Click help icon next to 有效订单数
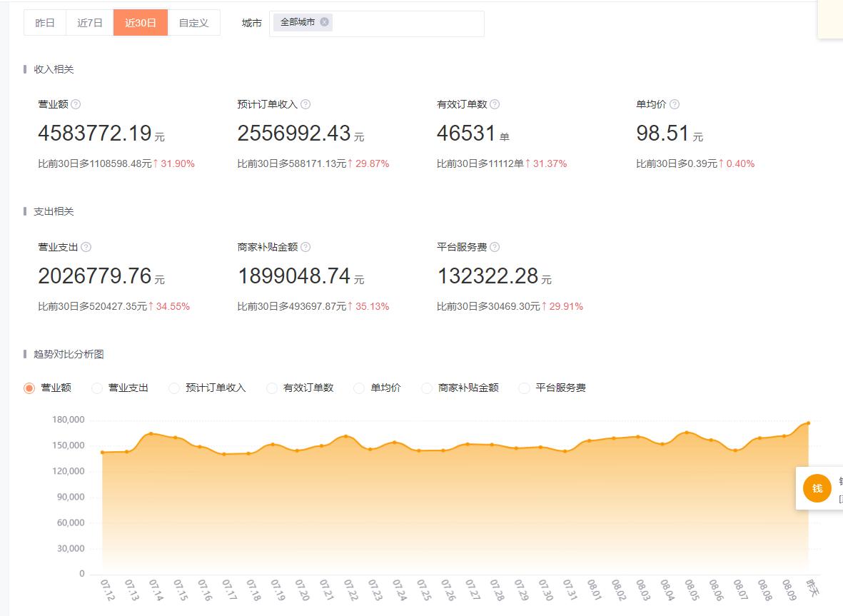 (x=495, y=104)
